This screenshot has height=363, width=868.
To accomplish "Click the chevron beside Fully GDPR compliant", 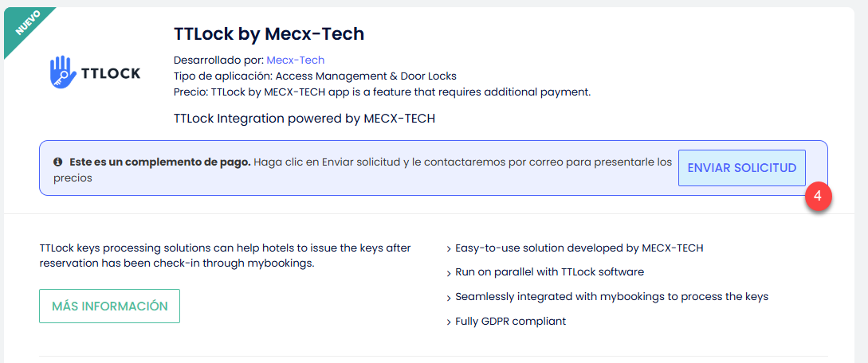I will pyautogui.click(x=449, y=322).
